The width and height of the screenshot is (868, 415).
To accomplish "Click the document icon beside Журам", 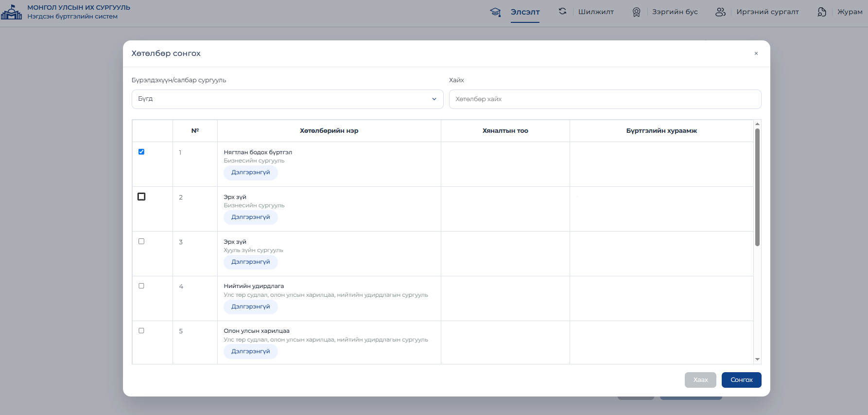I will click(822, 12).
